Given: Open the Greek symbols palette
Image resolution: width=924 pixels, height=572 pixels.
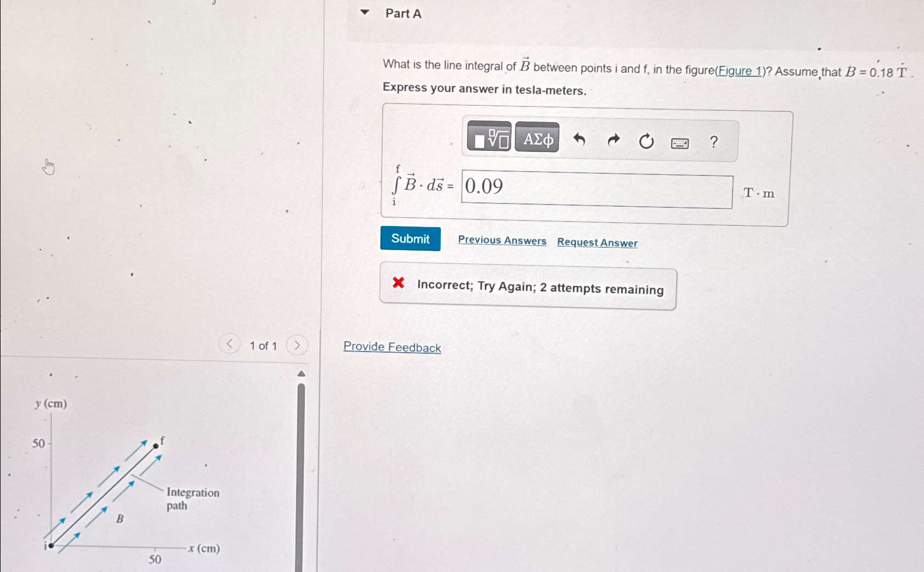Looking at the screenshot, I should pyautogui.click(x=537, y=138).
